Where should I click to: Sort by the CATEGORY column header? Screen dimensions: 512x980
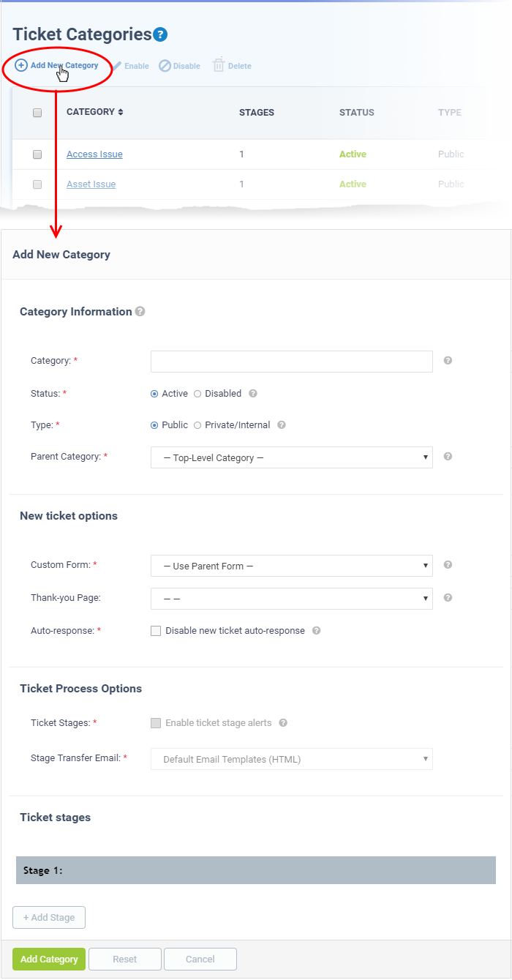[95, 112]
